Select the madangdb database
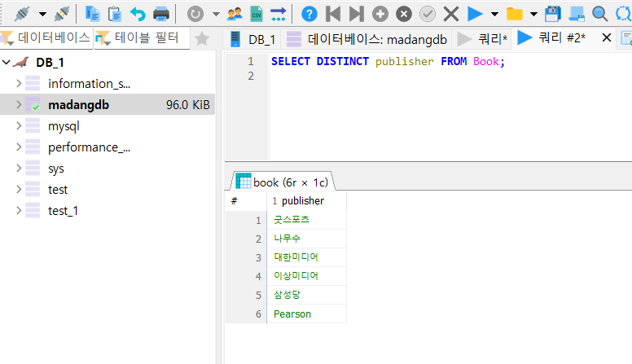632x364 pixels. coord(78,105)
